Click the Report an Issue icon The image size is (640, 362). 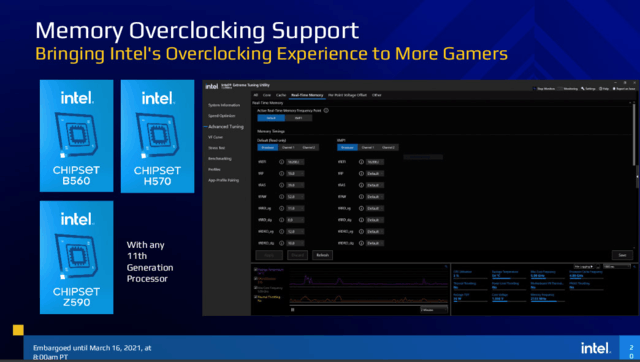click(614, 89)
